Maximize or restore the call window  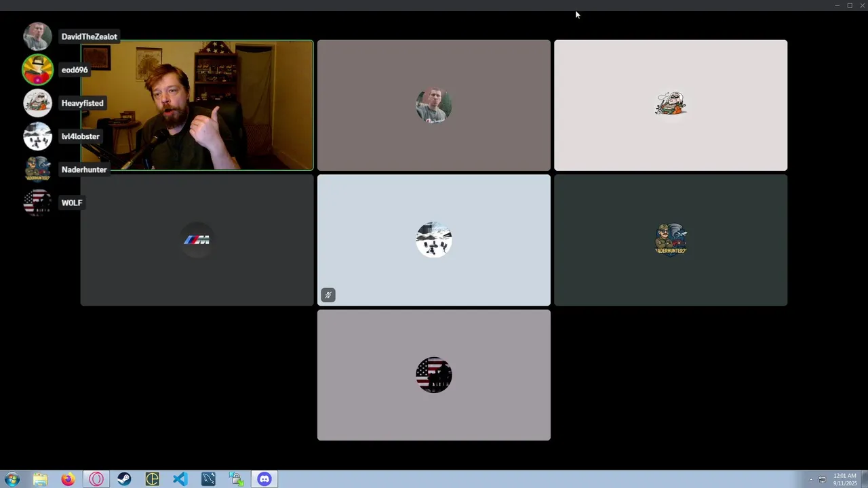pos(850,5)
